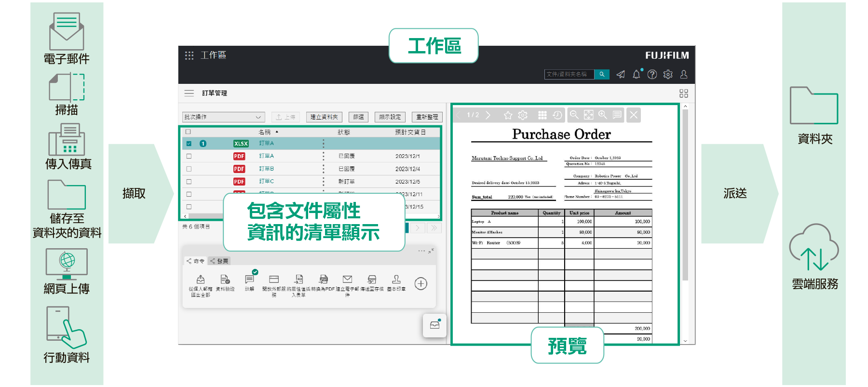The image size is (868, 387).
Task: Open the vertical dots menu for 訂單C
Action: (x=323, y=182)
